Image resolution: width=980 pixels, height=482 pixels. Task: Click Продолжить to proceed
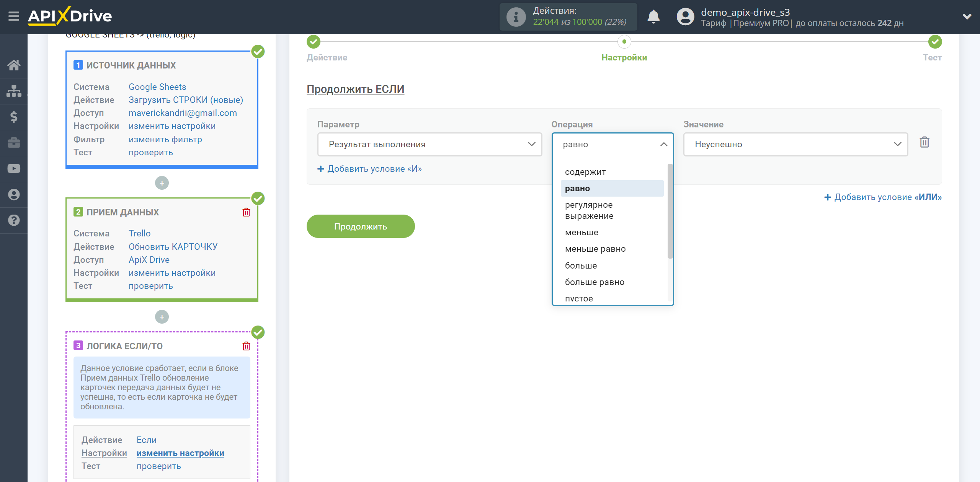pos(361,225)
